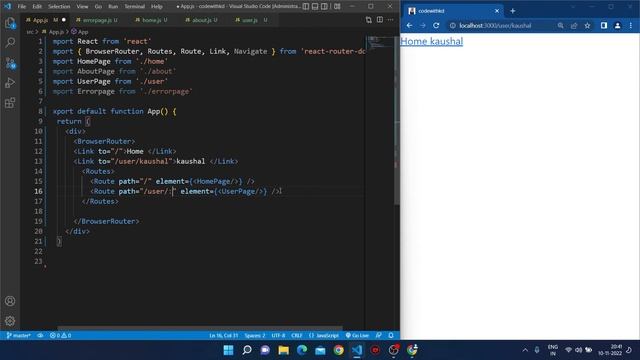Reload the browser page
This screenshot has height=360, width=640.
pos(436,25)
